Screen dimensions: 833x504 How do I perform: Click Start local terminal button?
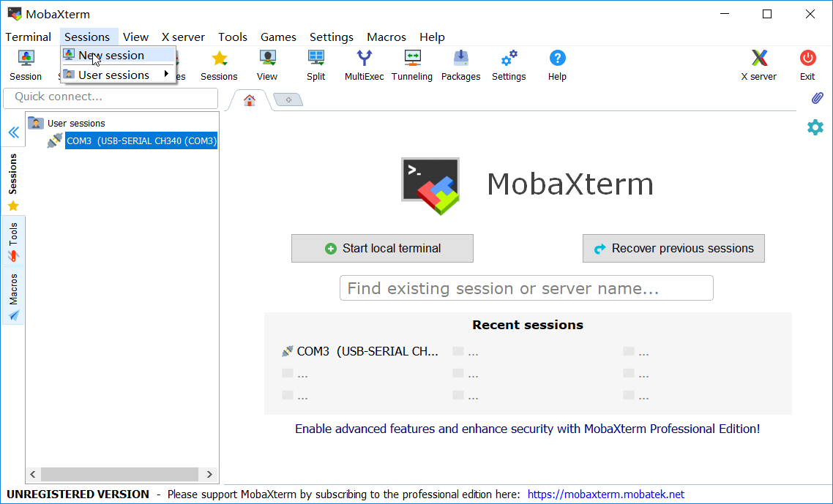382,249
